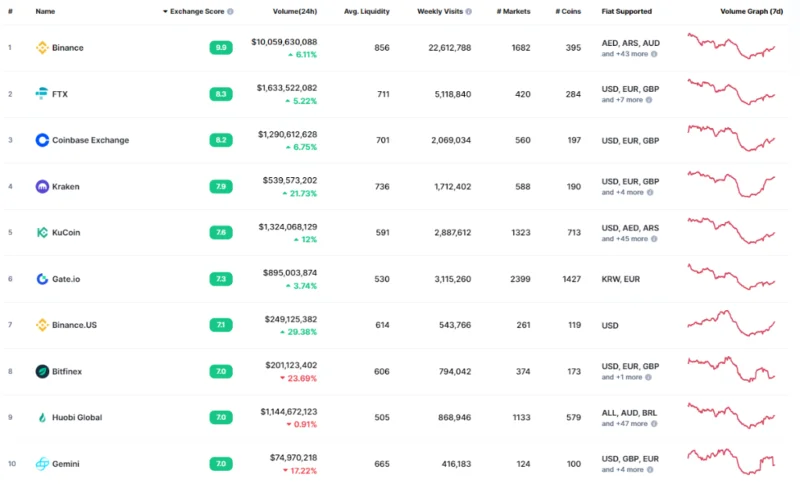Click Bitfinex's 7-day volume graph
Screen dimensions: 800x484
point(731,369)
